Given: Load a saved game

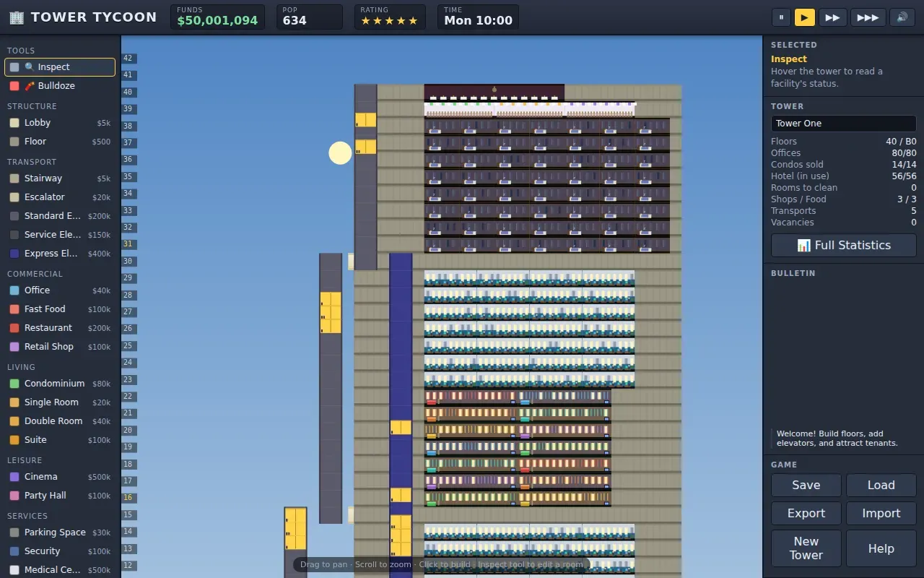Looking at the screenshot, I should [x=881, y=486].
